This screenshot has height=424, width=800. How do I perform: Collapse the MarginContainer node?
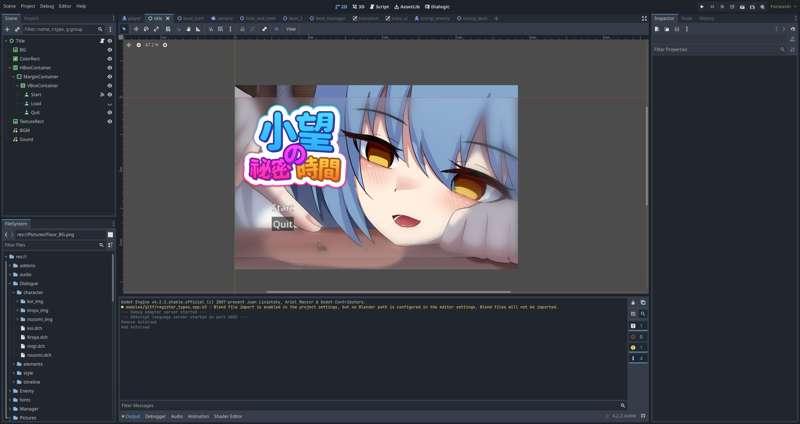tap(14, 77)
